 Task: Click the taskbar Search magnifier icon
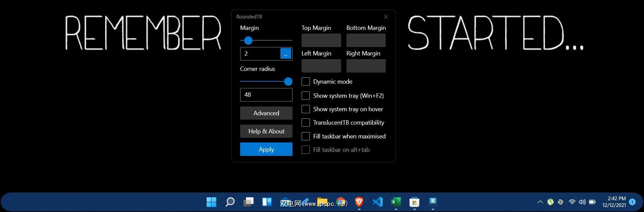point(230,202)
